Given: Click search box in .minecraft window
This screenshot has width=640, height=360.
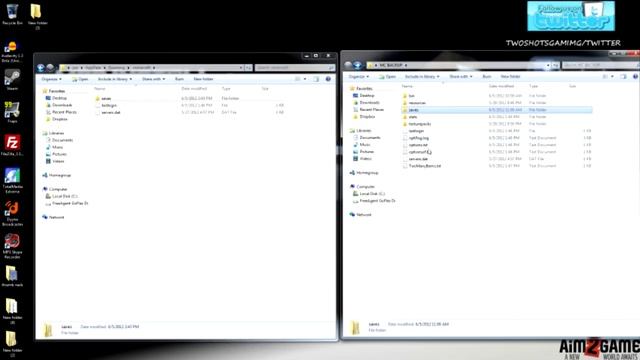Looking at the screenshot, I should (295, 68).
